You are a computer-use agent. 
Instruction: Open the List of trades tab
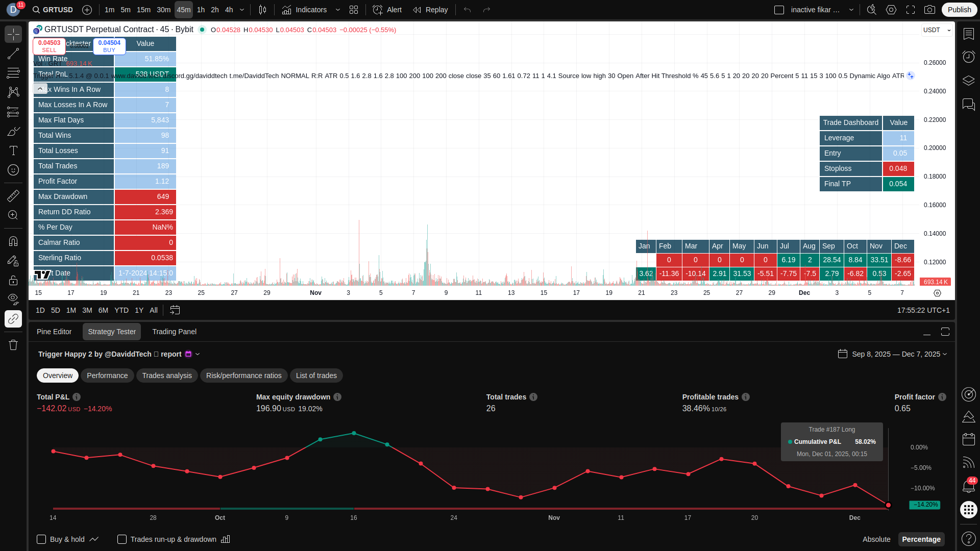[316, 375]
